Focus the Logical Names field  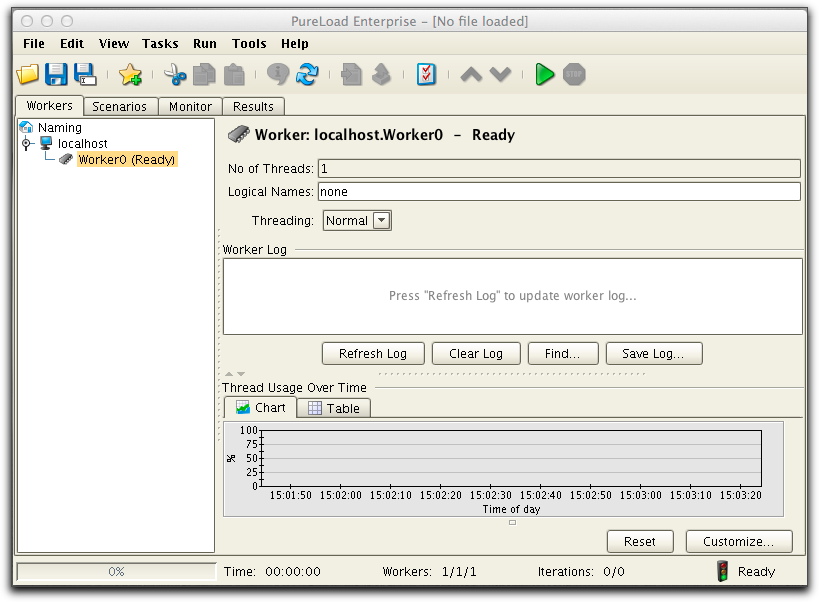pyautogui.click(x=559, y=192)
